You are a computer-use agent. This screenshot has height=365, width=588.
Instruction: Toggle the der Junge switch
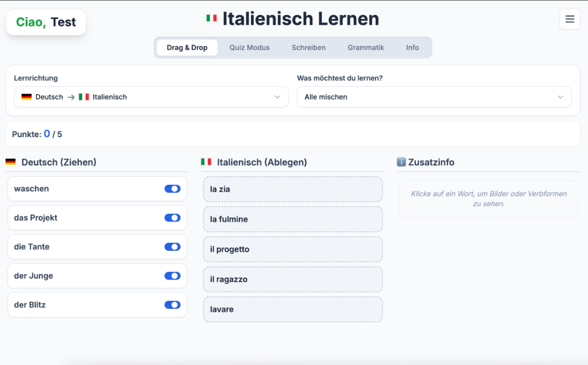tap(172, 276)
